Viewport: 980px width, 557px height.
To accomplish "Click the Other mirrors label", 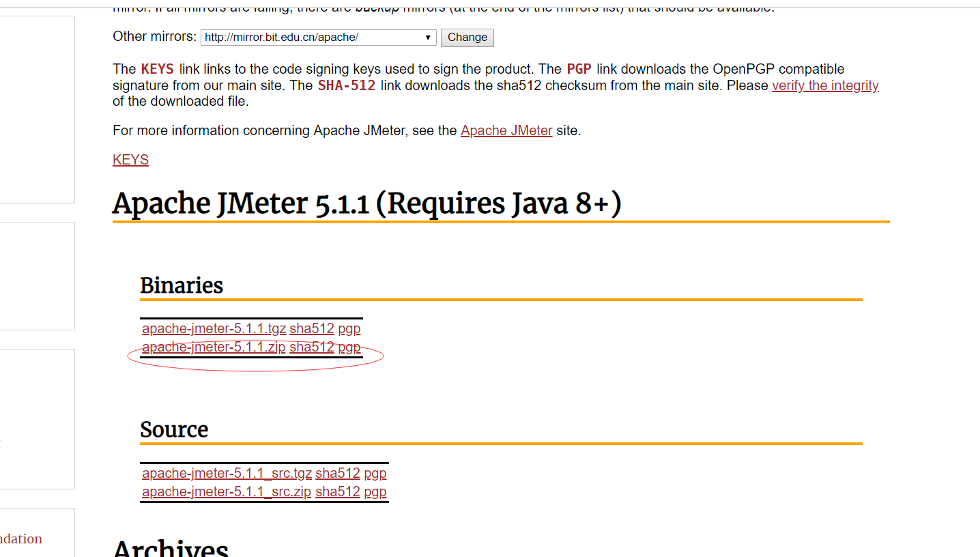I will (155, 37).
